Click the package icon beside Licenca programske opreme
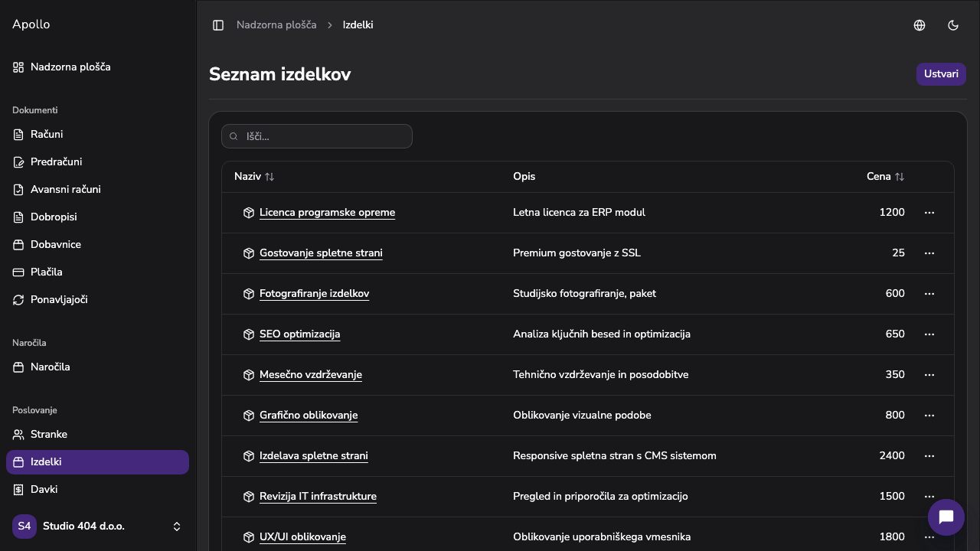This screenshot has width=980, height=551. (x=249, y=213)
